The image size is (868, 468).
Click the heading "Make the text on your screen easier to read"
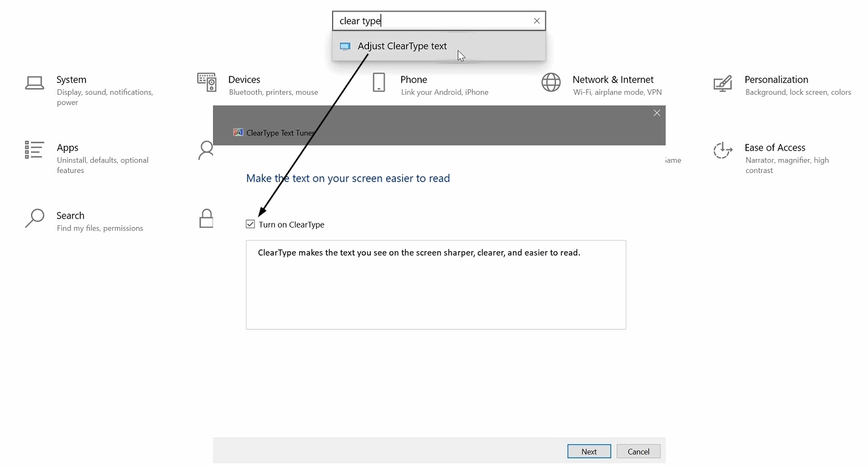pos(348,178)
